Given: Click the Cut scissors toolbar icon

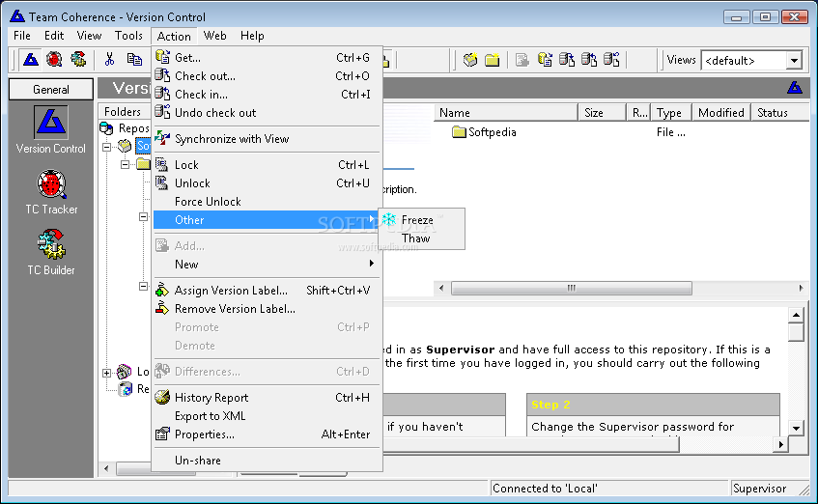Looking at the screenshot, I should (109, 60).
